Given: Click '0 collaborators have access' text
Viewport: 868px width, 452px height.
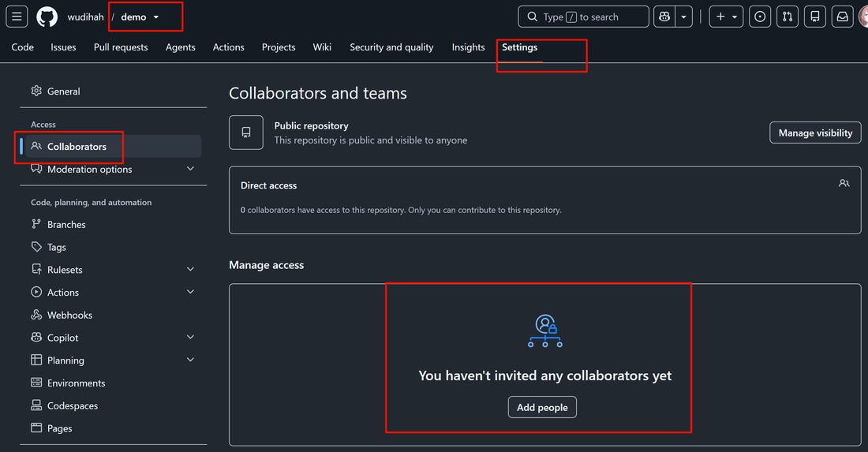Looking at the screenshot, I should click(401, 210).
